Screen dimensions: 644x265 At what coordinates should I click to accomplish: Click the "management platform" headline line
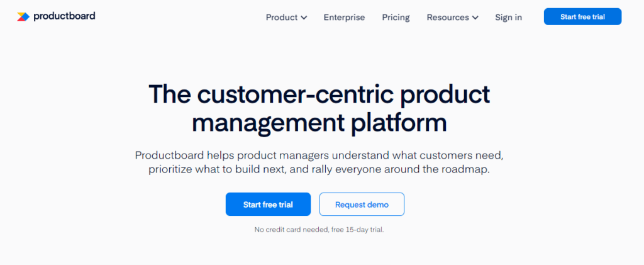click(319, 122)
